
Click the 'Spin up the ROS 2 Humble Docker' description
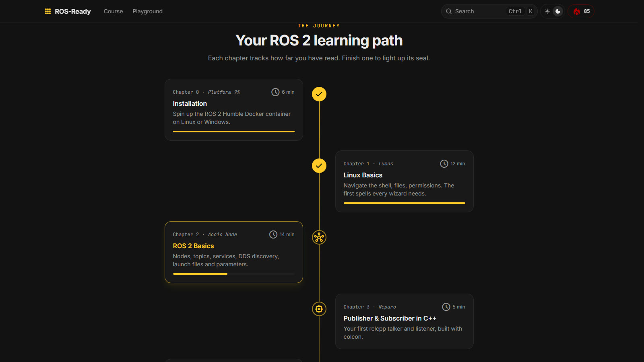[232, 118]
